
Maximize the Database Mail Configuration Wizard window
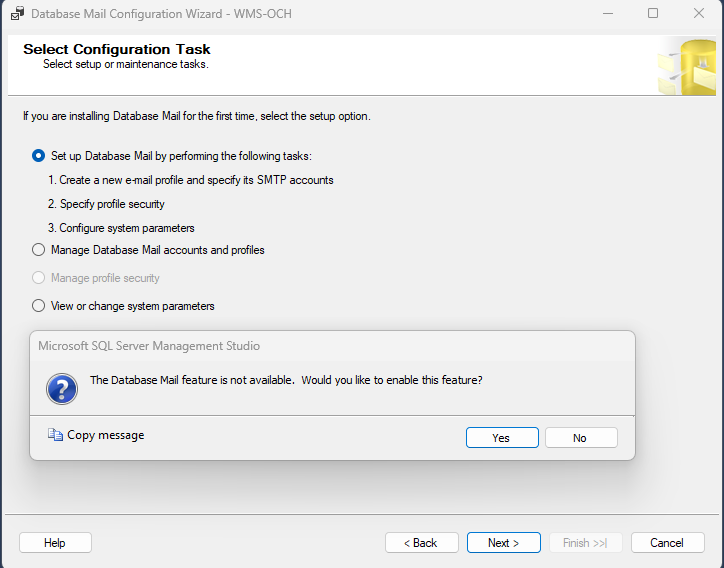[x=653, y=14]
